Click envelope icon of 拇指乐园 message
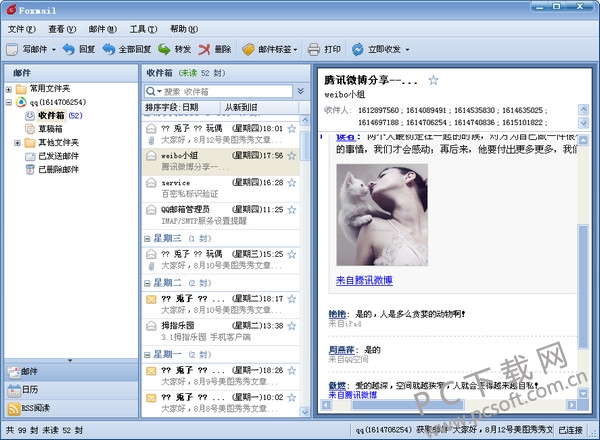 click(151, 326)
